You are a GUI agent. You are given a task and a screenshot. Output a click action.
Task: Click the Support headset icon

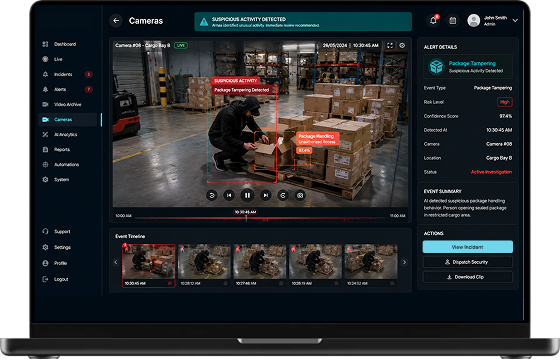(x=45, y=231)
